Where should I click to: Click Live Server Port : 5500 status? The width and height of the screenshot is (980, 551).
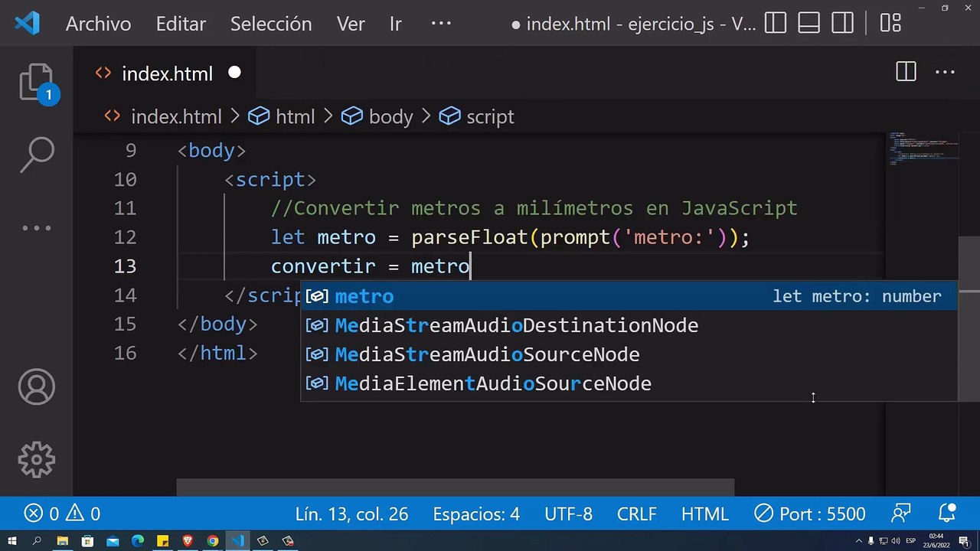point(810,514)
